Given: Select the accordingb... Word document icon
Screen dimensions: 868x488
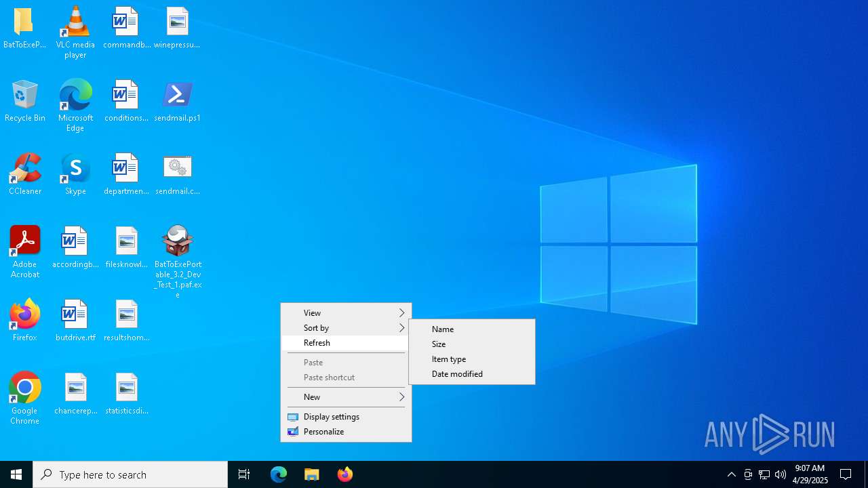Looking at the screenshot, I should tap(75, 241).
